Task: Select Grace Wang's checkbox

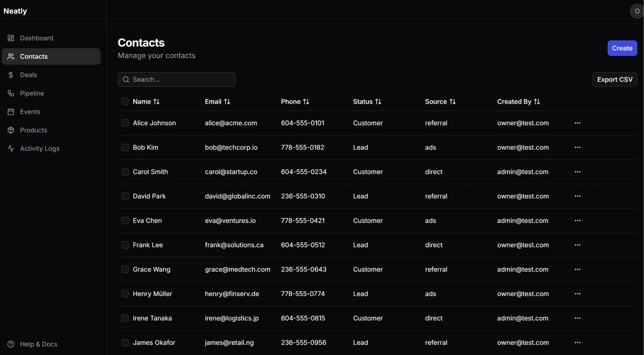Action: click(x=125, y=269)
